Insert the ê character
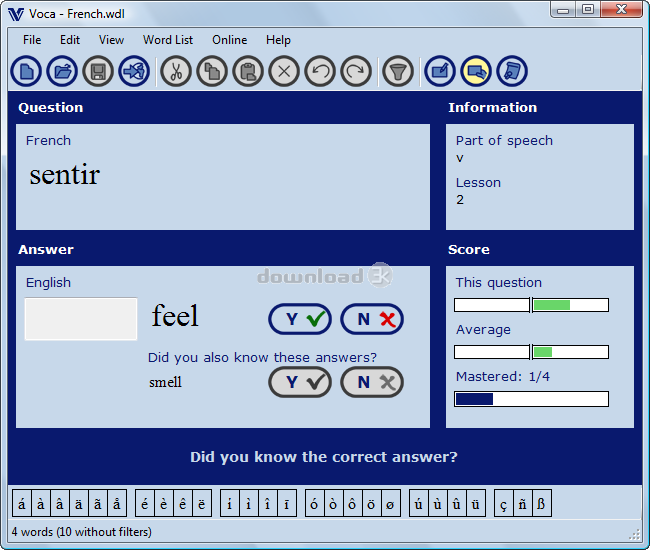The width and height of the screenshot is (650, 550). coord(183,504)
